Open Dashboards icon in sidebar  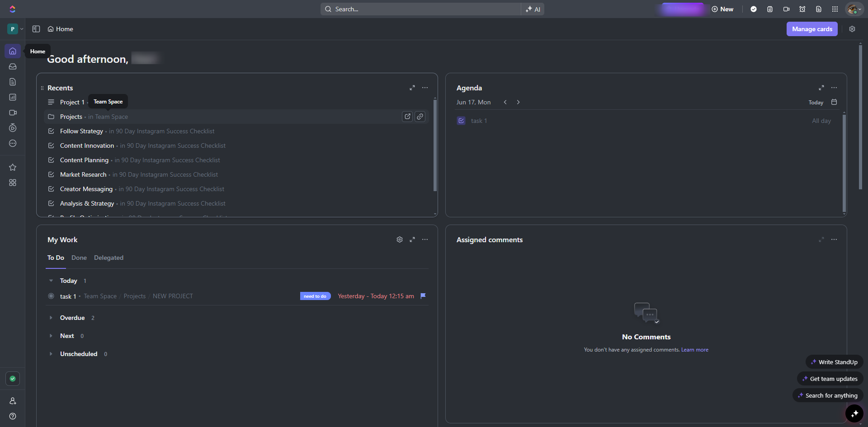click(x=13, y=97)
